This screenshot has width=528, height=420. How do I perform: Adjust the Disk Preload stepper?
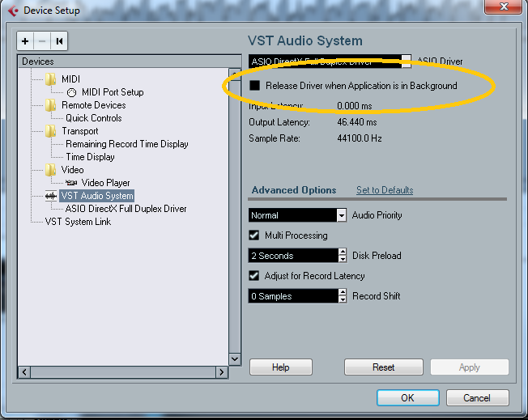341,256
